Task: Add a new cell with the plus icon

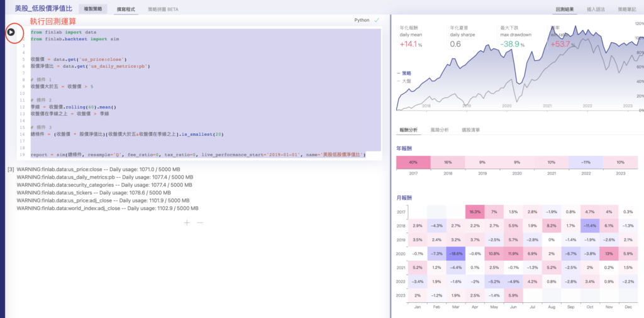Action: pos(187,223)
